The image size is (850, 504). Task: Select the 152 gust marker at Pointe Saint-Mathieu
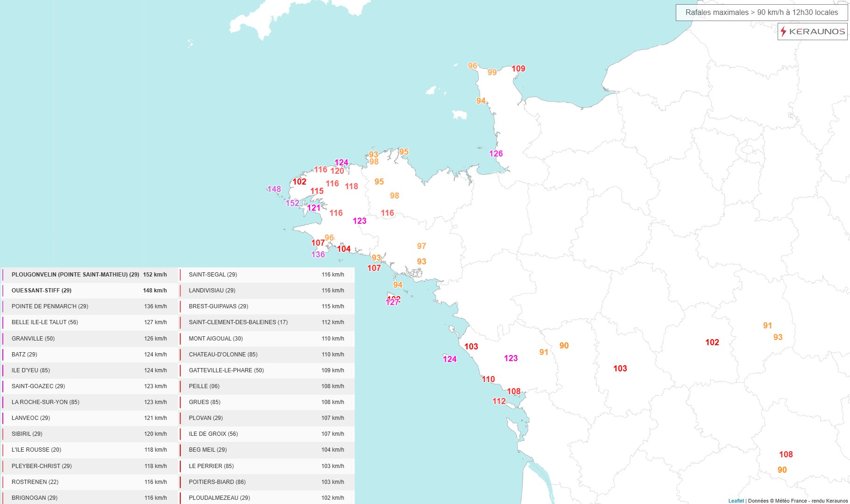(292, 203)
